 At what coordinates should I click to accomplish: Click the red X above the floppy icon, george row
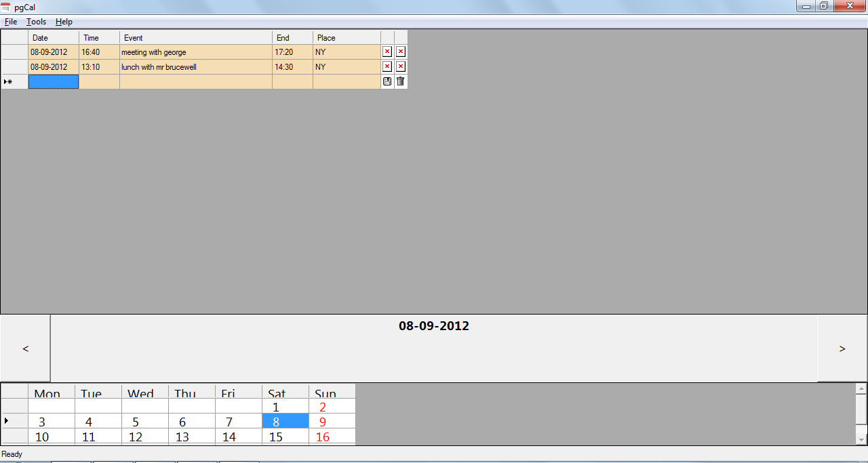coord(387,52)
